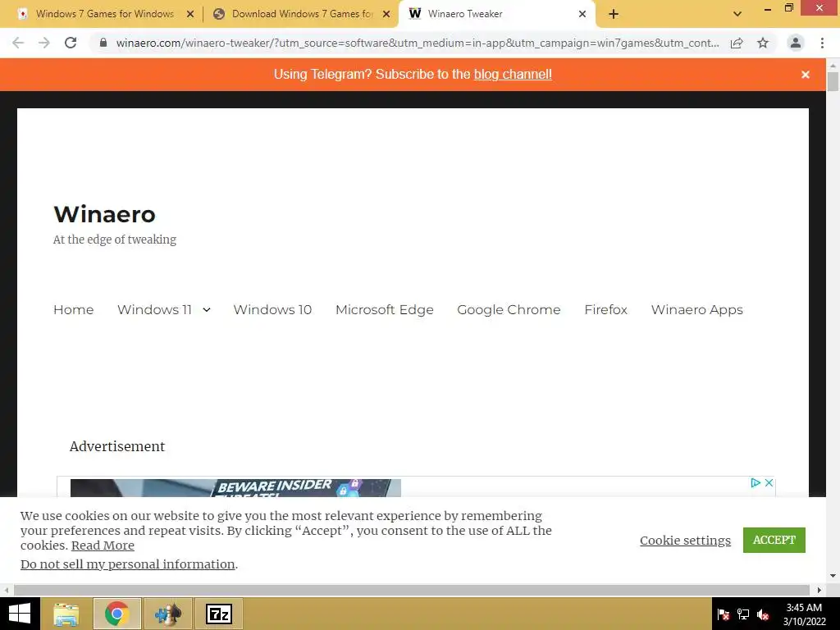Click the browser back arrow
Viewport: 840px width, 630px height.
pyautogui.click(x=18, y=43)
